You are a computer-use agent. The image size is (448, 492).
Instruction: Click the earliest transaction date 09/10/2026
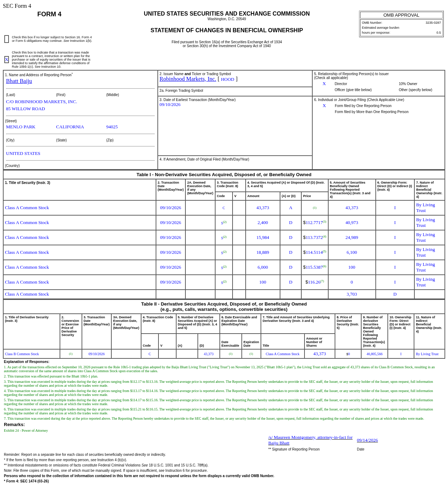coord(170,105)
